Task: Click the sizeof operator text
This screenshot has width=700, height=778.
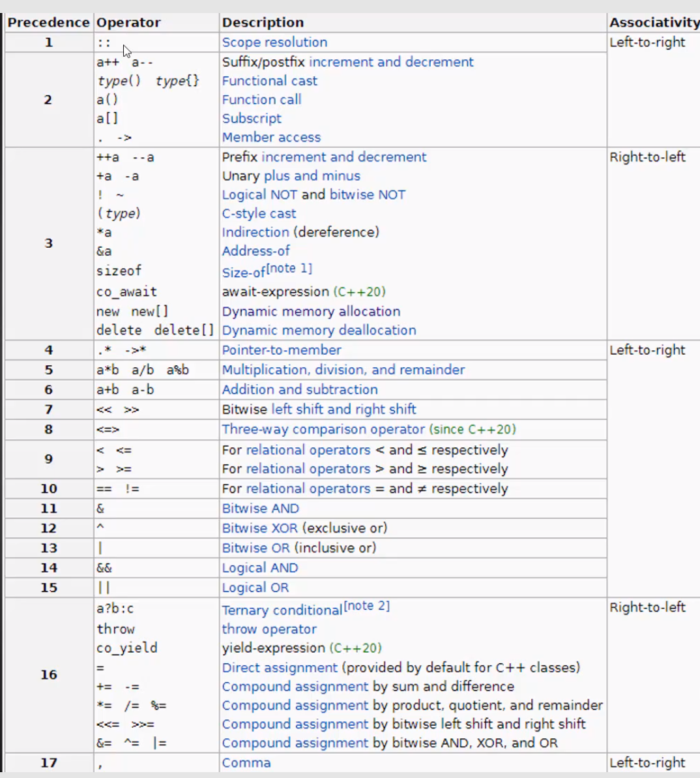Action: [119, 271]
